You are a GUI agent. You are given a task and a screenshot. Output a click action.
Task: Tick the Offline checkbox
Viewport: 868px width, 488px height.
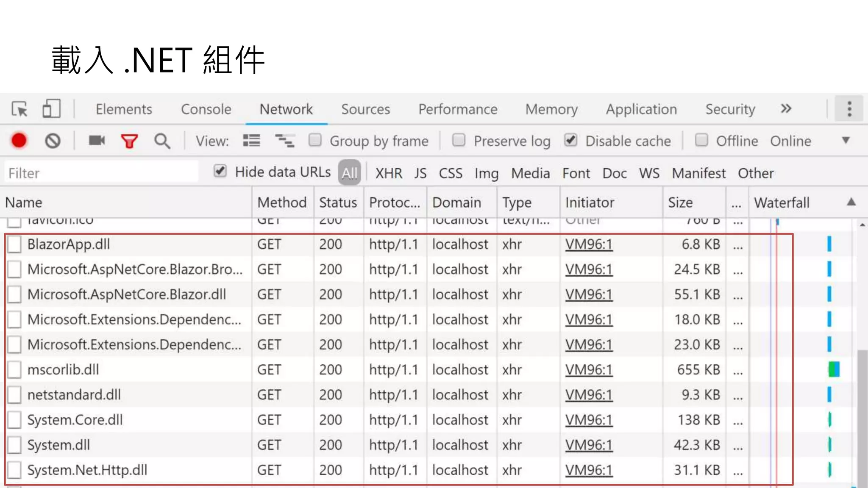click(x=701, y=140)
